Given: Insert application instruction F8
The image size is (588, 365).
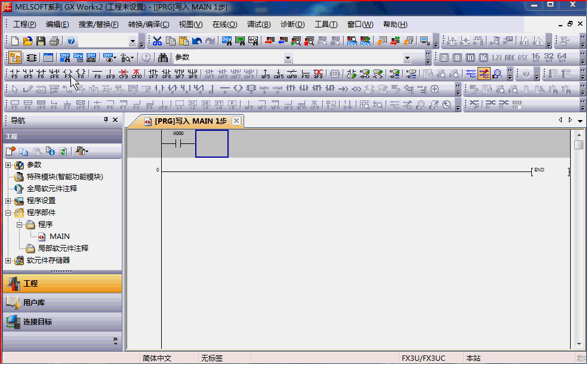Looking at the screenshot, I should point(81,73).
